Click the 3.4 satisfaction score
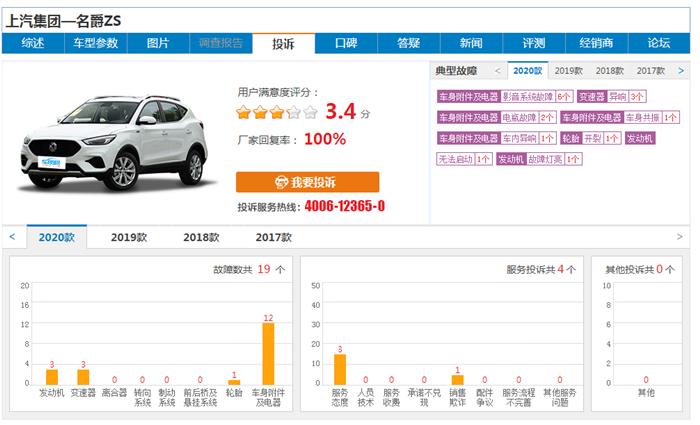 pos(340,111)
